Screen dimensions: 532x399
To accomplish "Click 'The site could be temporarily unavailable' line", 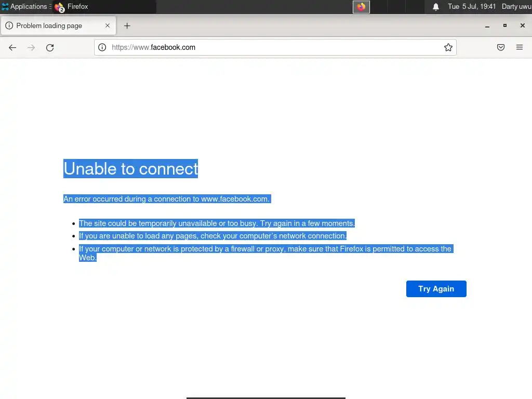I will [217, 223].
